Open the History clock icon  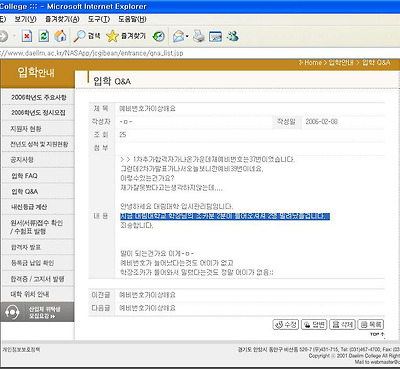click(x=159, y=36)
